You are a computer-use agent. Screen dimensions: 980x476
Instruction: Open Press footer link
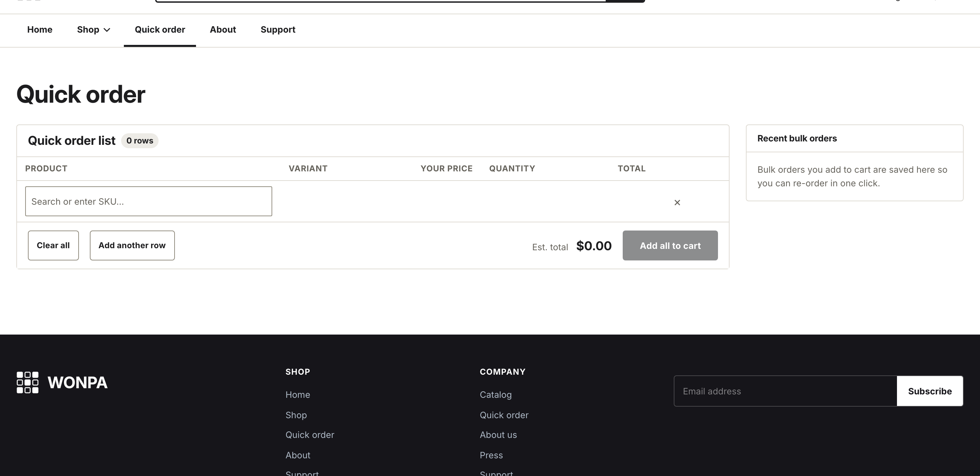[491, 456]
